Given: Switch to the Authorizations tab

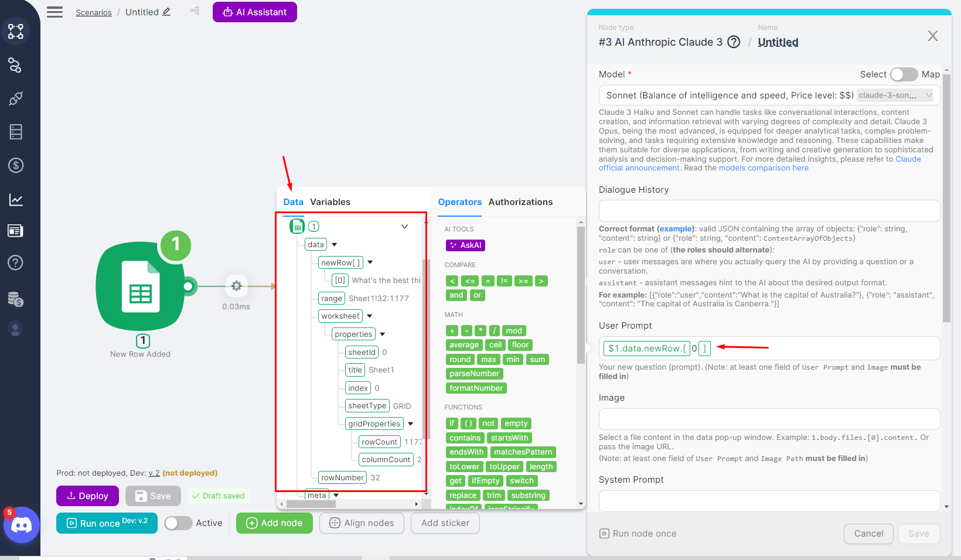Looking at the screenshot, I should point(520,202).
